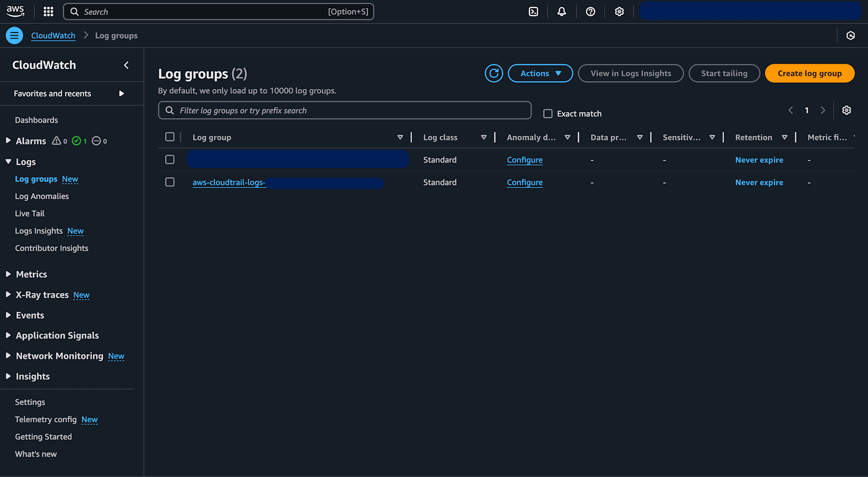Click the magnifier in the filter box
This screenshot has width=868, height=477.
(170, 110)
